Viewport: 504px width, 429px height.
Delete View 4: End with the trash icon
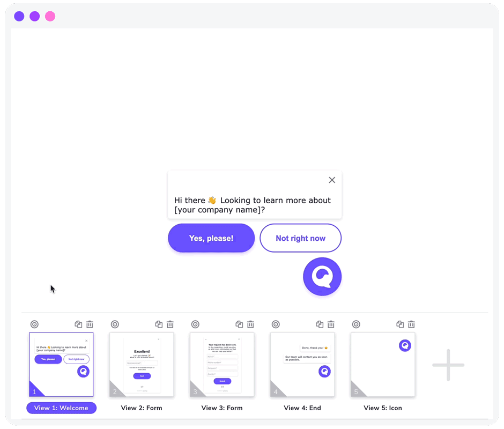[331, 324]
